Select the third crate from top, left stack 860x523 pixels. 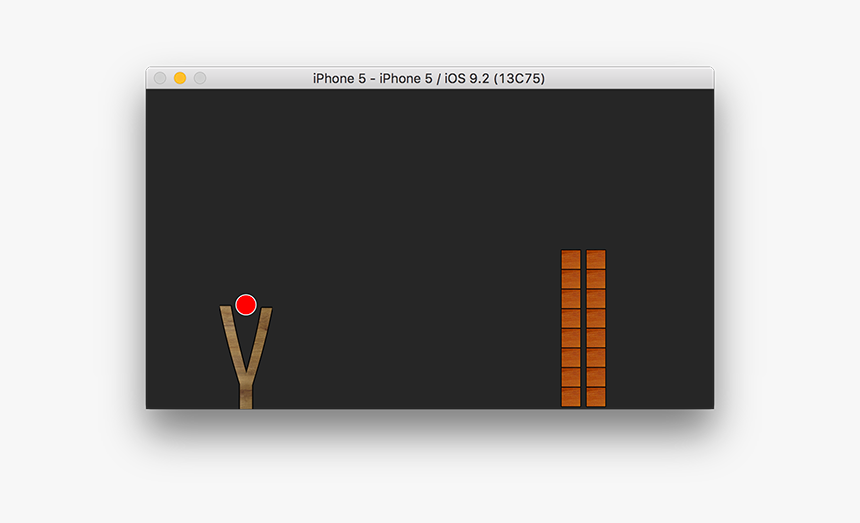571,299
